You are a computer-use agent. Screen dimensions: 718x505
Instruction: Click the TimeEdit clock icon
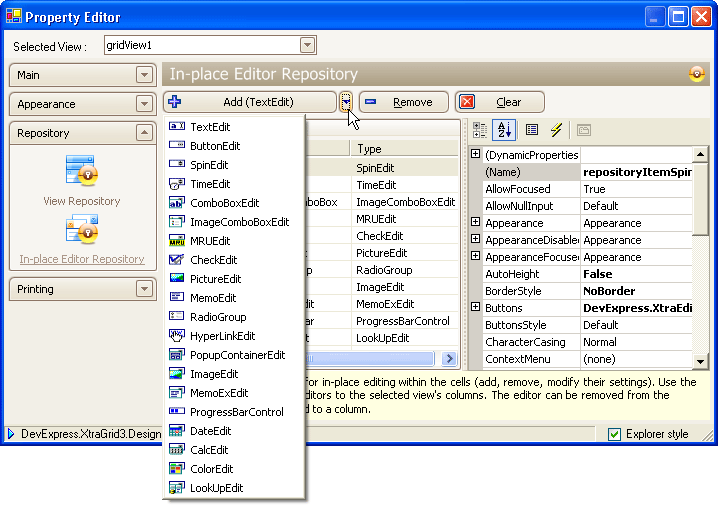177,184
